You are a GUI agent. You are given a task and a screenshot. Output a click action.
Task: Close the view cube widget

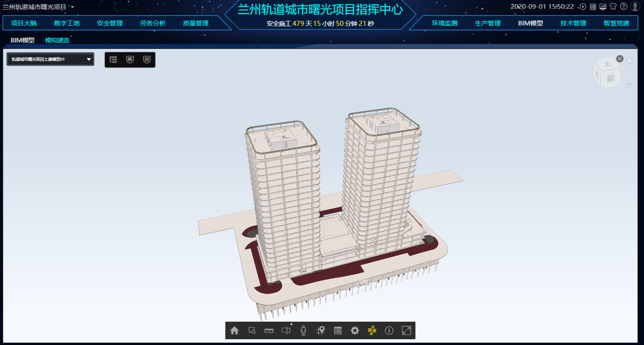pos(620,59)
